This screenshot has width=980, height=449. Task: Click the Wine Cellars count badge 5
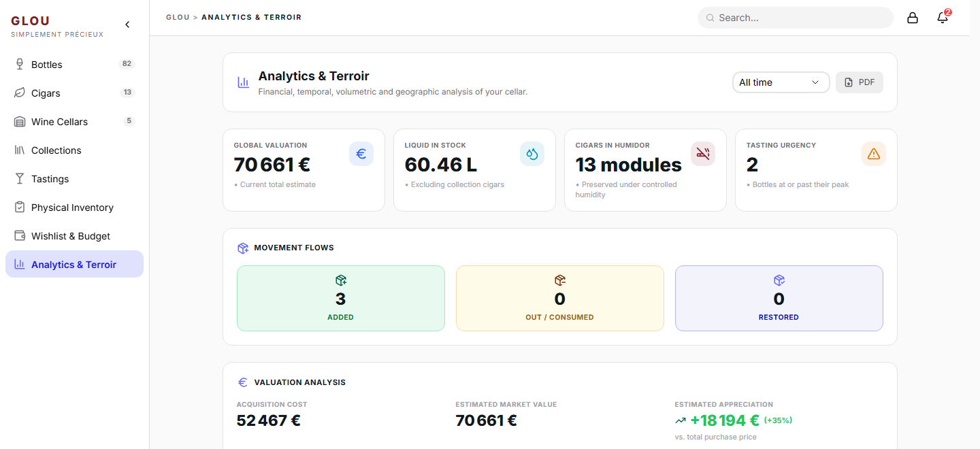coord(129,121)
